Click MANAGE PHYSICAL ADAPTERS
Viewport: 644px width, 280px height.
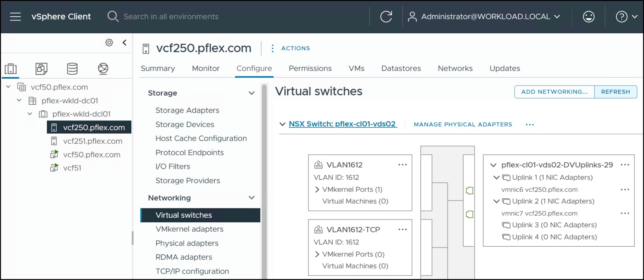(x=463, y=124)
